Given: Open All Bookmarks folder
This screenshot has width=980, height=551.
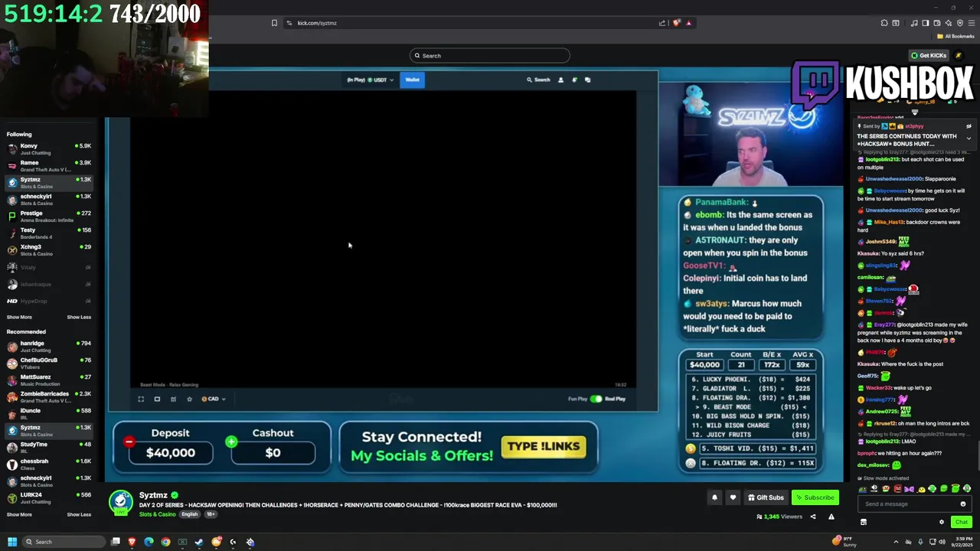Looking at the screenshot, I should click(955, 36).
